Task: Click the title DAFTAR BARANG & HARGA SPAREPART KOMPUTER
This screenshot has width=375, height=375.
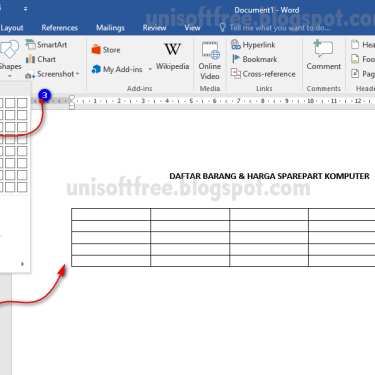Action: [x=269, y=176]
